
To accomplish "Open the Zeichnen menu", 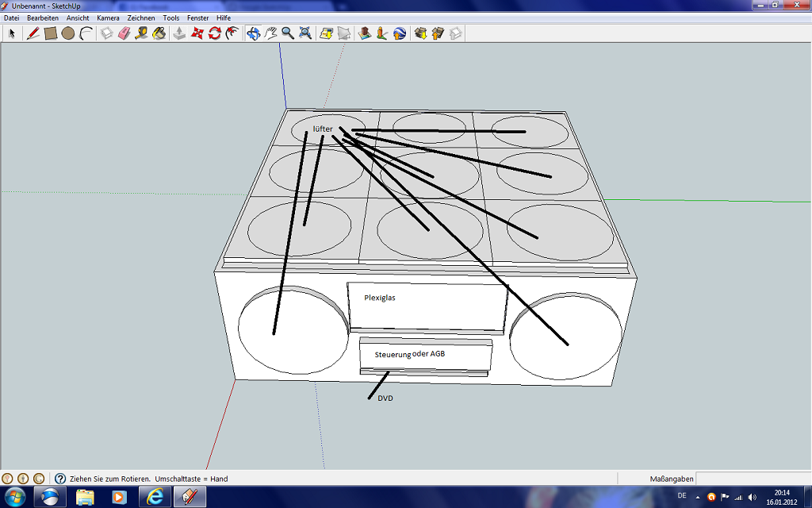I will pyautogui.click(x=140, y=17).
